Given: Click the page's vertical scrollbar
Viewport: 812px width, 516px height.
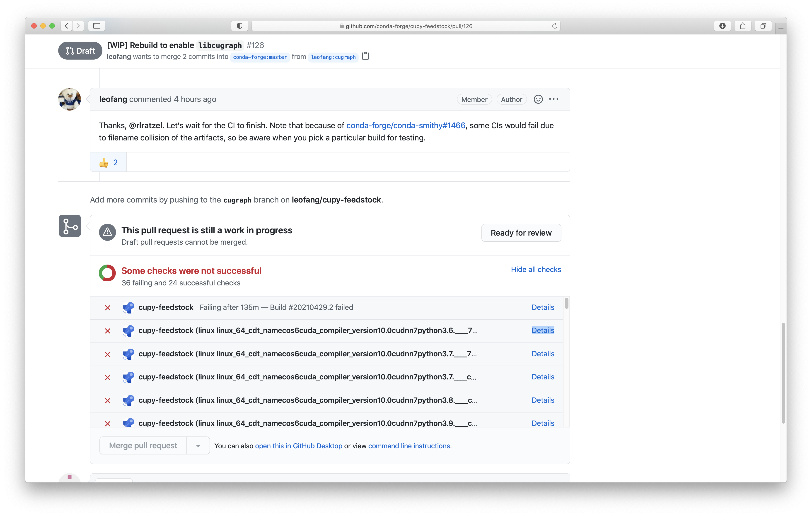Looking at the screenshot, I should coord(783,373).
